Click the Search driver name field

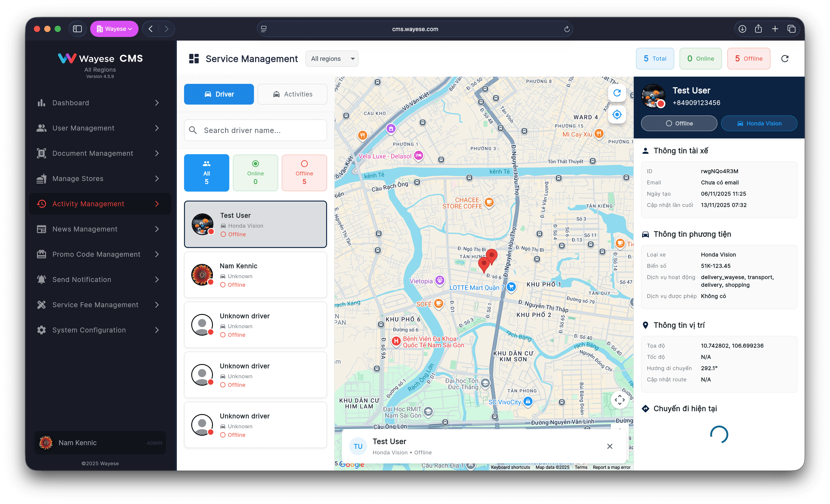pos(255,130)
